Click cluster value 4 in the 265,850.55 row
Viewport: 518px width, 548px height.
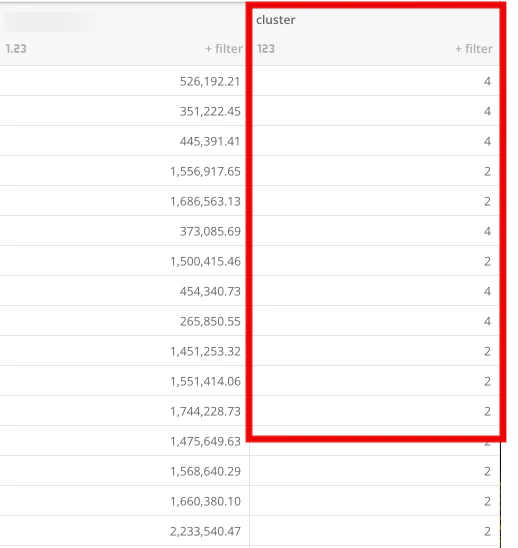[487, 322]
